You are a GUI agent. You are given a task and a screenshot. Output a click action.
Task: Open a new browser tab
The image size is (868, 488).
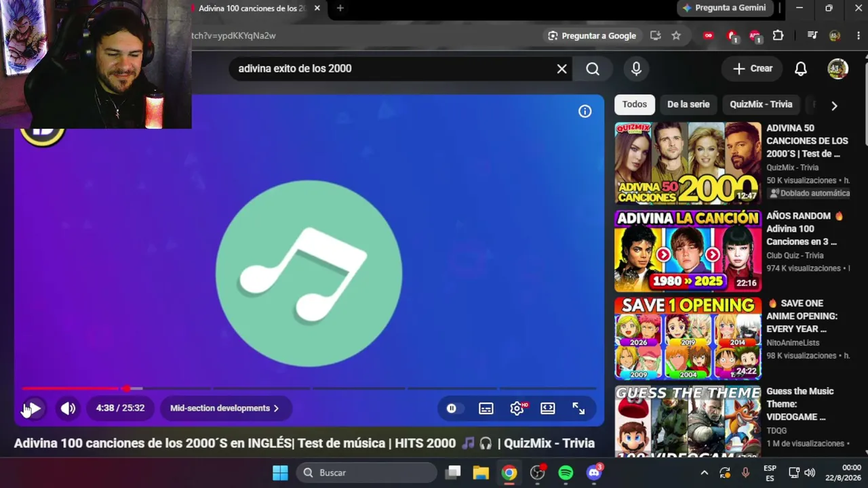pyautogui.click(x=340, y=8)
